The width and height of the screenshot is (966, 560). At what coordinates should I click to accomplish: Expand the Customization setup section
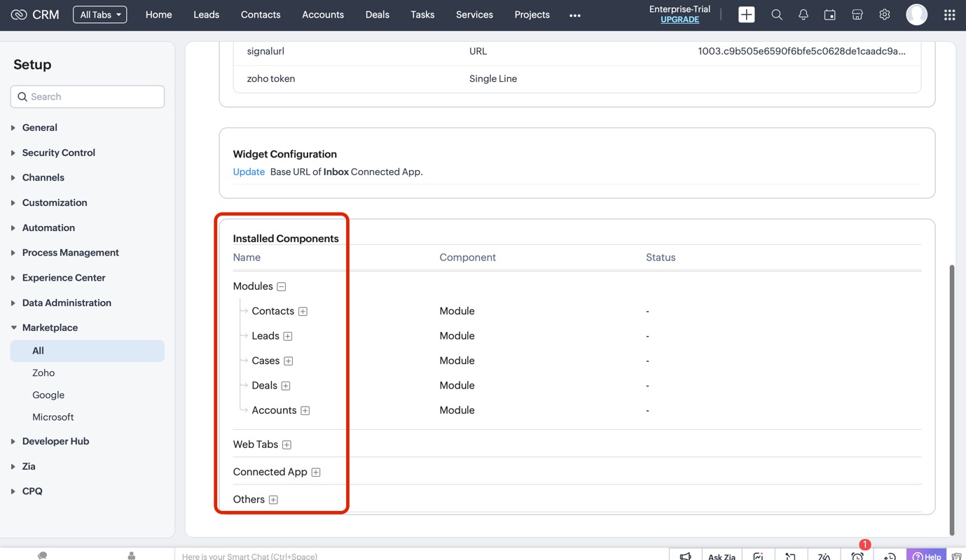click(55, 202)
